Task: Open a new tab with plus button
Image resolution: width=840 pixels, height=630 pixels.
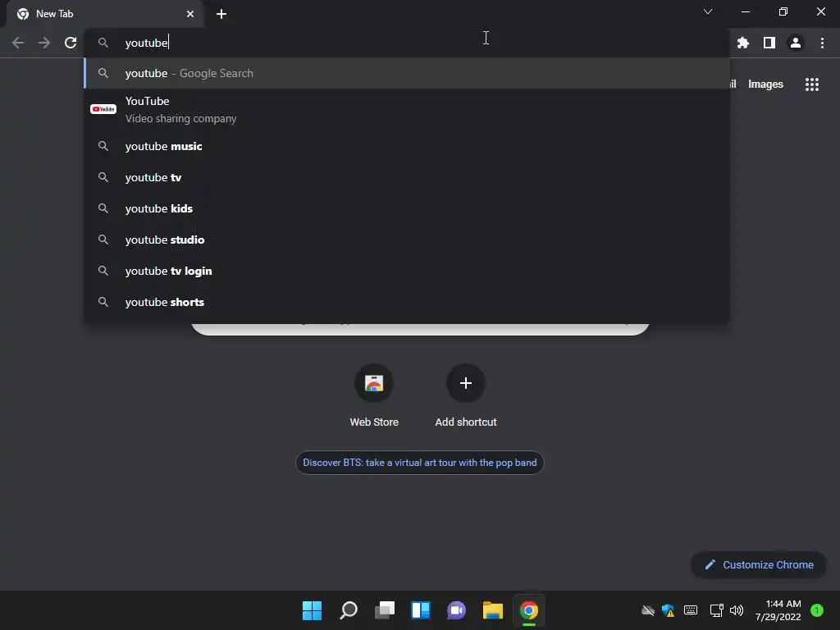Action: pyautogui.click(x=221, y=14)
